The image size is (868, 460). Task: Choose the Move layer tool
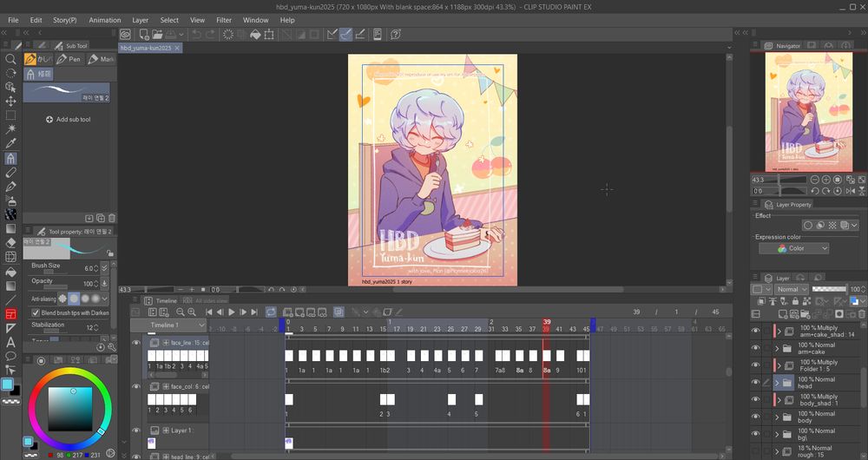[x=10, y=102]
